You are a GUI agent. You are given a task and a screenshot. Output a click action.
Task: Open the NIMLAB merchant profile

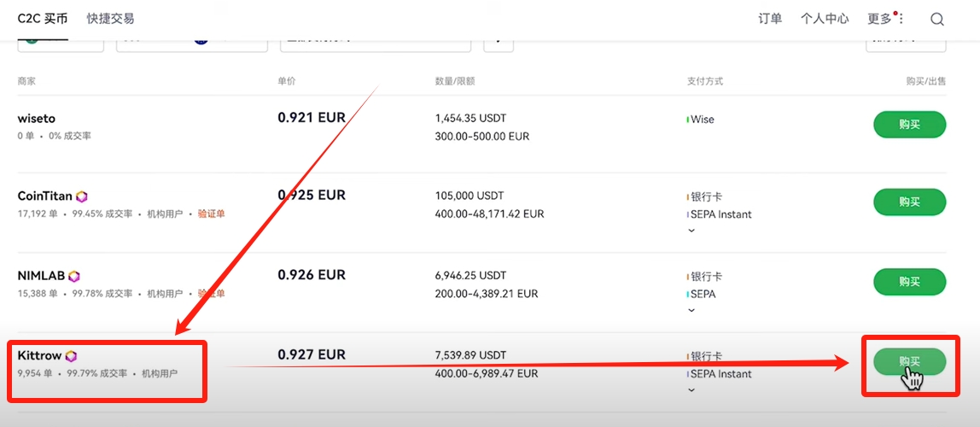point(41,277)
